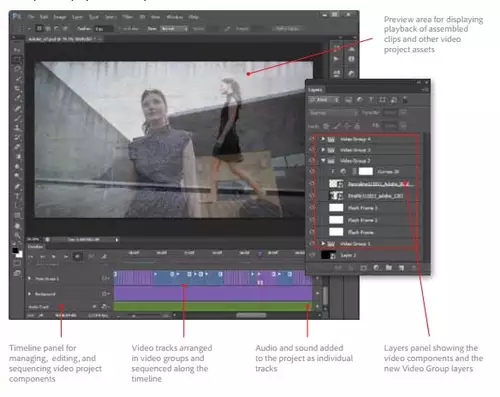Toggle visibility of Layer 2
The image size is (500, 397).
click(312, 255)
